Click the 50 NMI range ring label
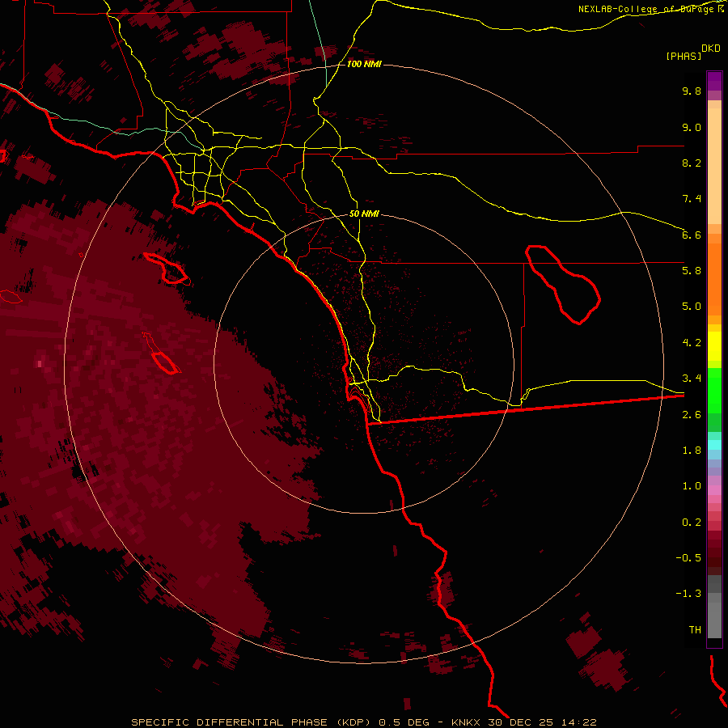Screen dimensions: 728x728 (364, 214)
